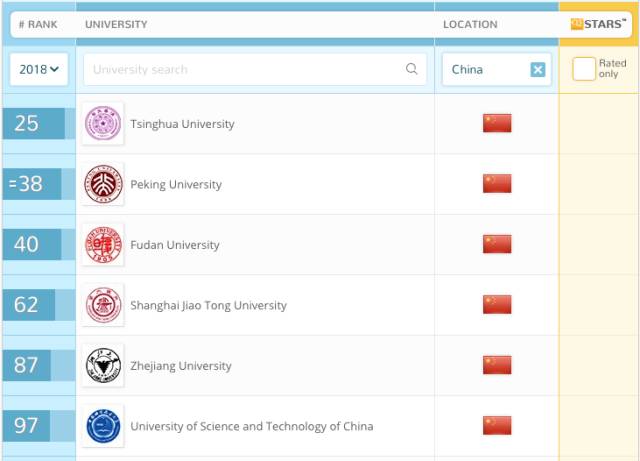Open the USTC university logo
640x461 pixels.
[x=103, y=425]
